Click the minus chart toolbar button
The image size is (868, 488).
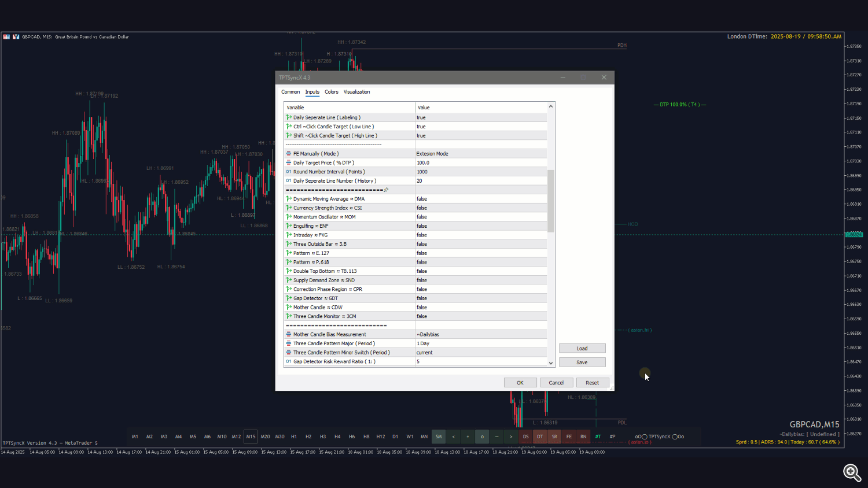click(x=496, y=437)
